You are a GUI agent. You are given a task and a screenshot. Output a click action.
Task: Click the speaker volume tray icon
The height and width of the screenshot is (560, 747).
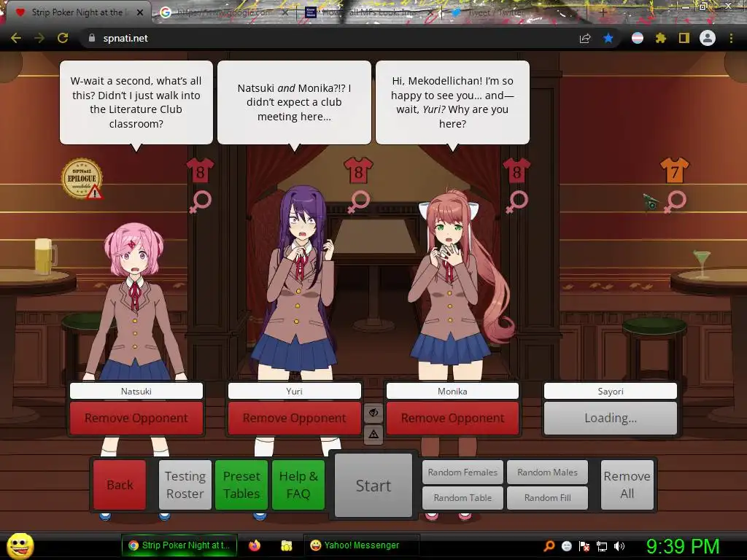pyautogui.click(x=619, y=545)
